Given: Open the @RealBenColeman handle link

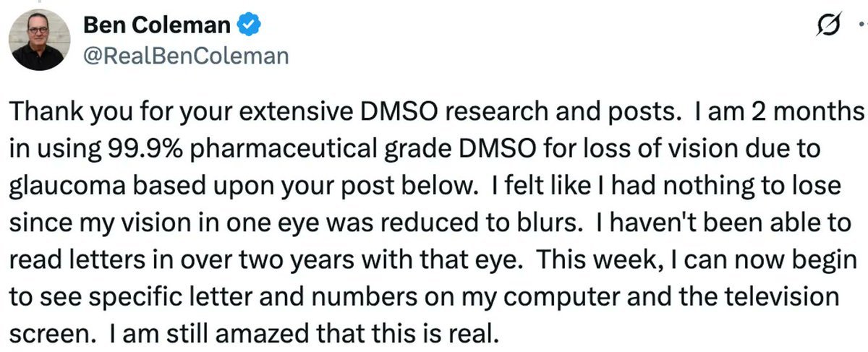Looking at the screenshot, I should click(x=187, y=57).
